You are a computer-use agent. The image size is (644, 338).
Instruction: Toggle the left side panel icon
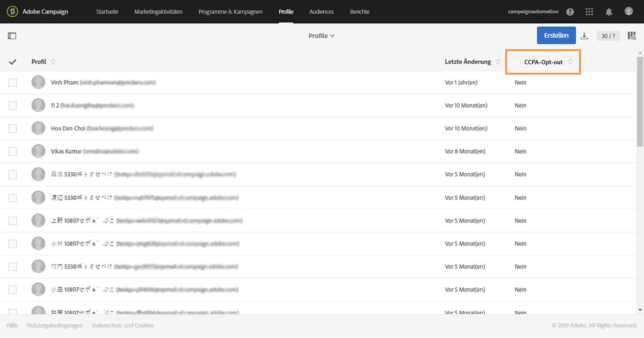pyautogui.click(x=12, y=36)
